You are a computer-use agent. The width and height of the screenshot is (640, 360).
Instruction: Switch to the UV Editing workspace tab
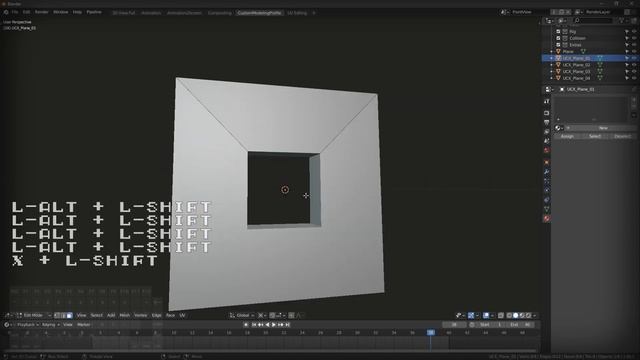pyautogui.click(x=297, y=13)
